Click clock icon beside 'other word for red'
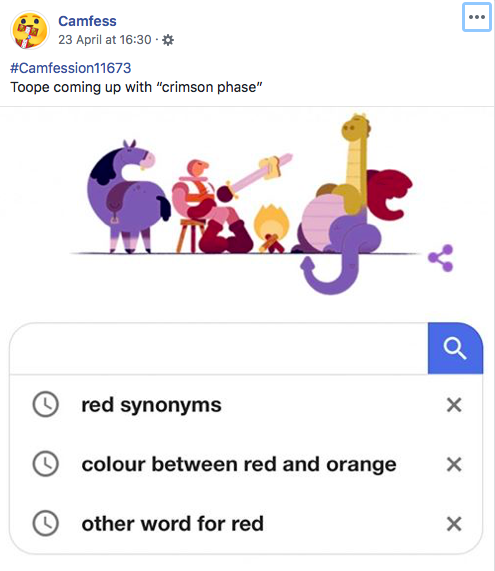Image resolution: width=495 pixels, height=571 pixels. click(x=46, y=523)
